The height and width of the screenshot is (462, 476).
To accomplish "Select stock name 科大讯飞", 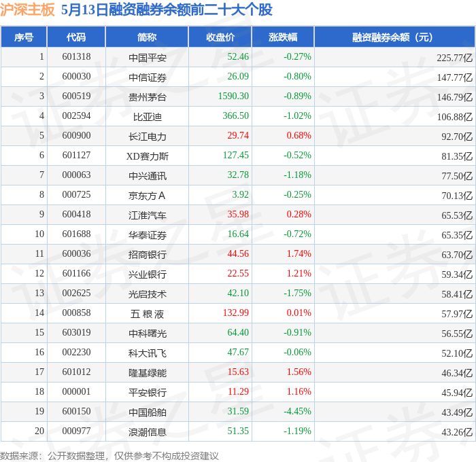I will (148, 353).
